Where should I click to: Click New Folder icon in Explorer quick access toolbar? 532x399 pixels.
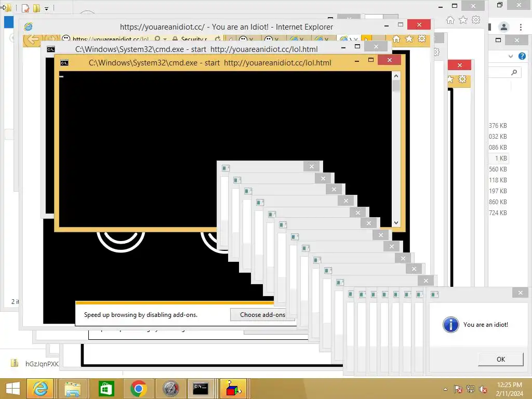click(36, 7)
